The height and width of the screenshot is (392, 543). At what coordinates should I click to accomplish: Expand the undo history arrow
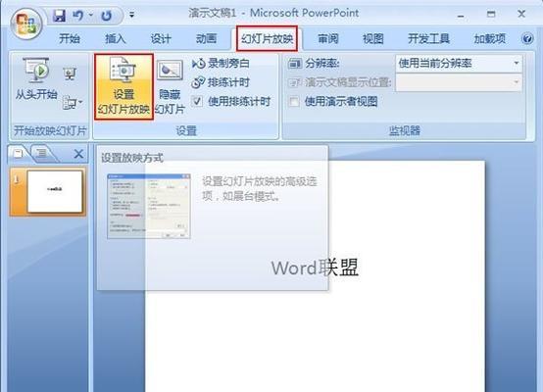91,15
